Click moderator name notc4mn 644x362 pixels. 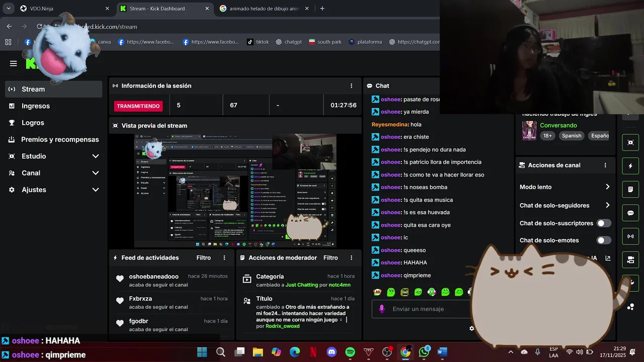coord(340,285)
